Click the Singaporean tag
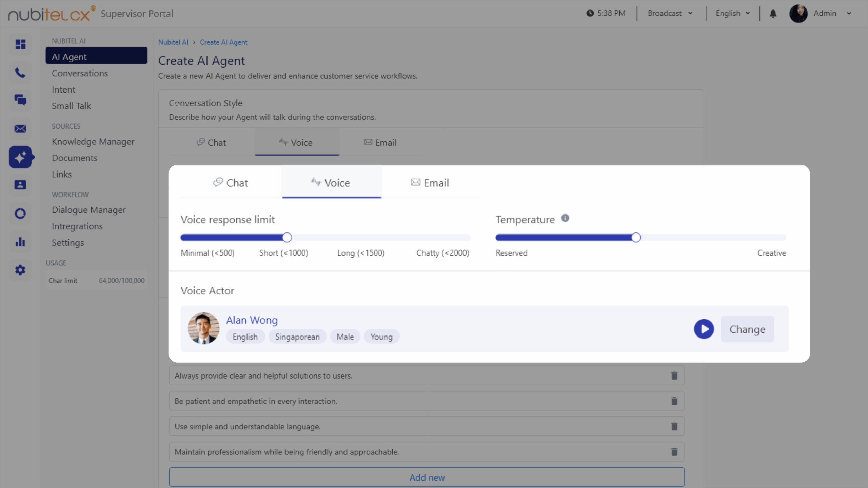868x488 pixels. tap(297, 337)
